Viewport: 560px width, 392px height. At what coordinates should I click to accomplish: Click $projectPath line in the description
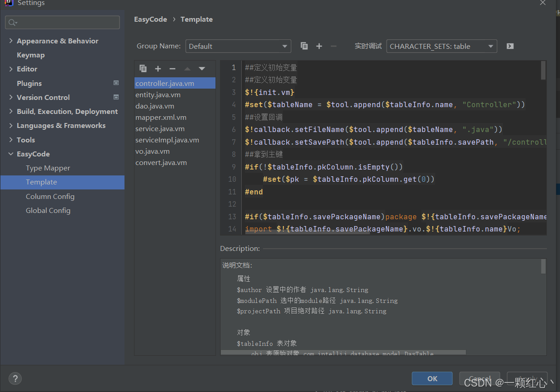311,311
